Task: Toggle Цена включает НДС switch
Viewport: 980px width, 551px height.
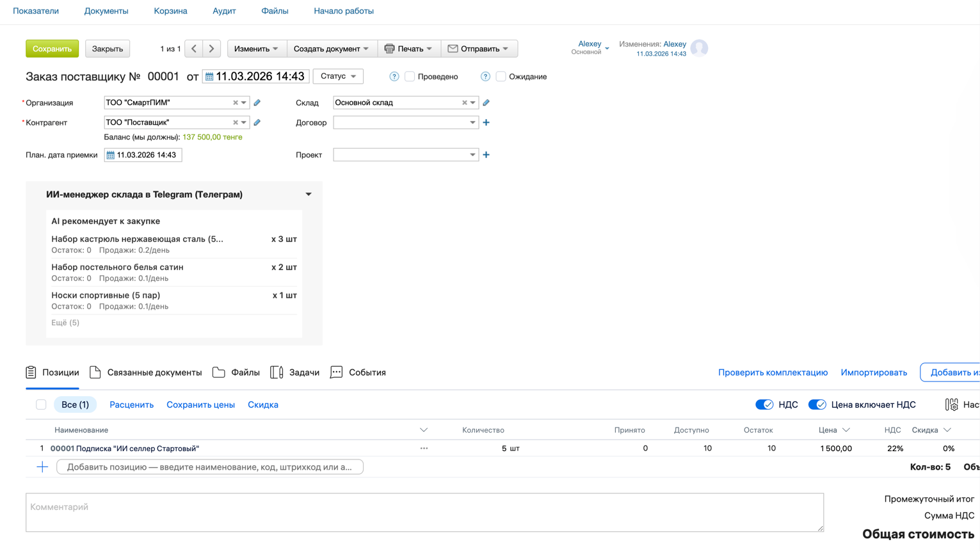Action: pyautogui.click(x=817, y=404)
